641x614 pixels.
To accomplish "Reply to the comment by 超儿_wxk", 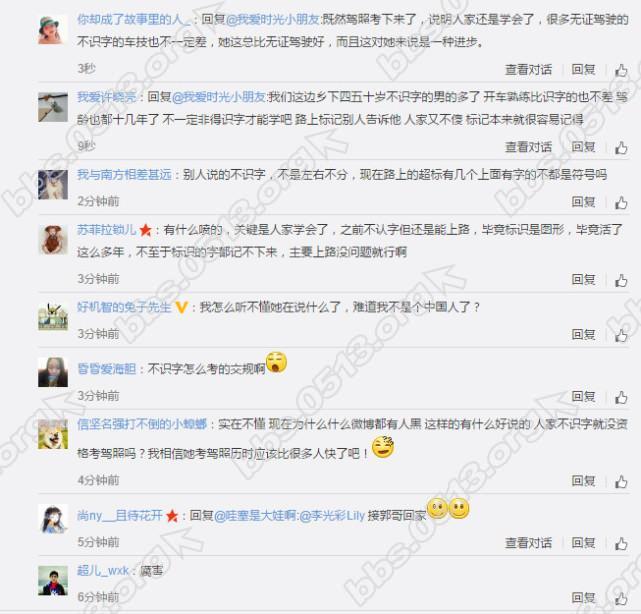I will pyautogui.click(x=583, y=598).
